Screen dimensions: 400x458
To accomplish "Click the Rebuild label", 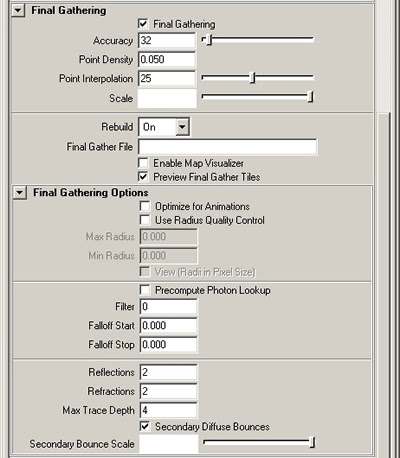I will (117, 127).
